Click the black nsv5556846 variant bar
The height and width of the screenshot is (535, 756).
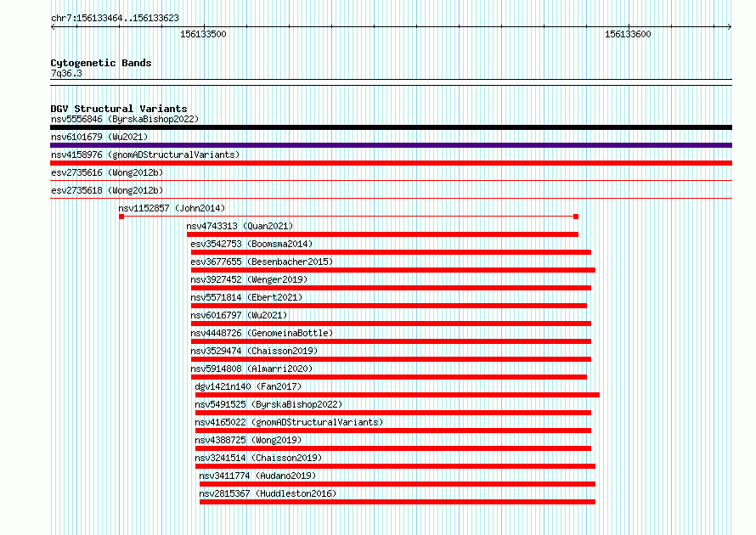click(391, 127)
